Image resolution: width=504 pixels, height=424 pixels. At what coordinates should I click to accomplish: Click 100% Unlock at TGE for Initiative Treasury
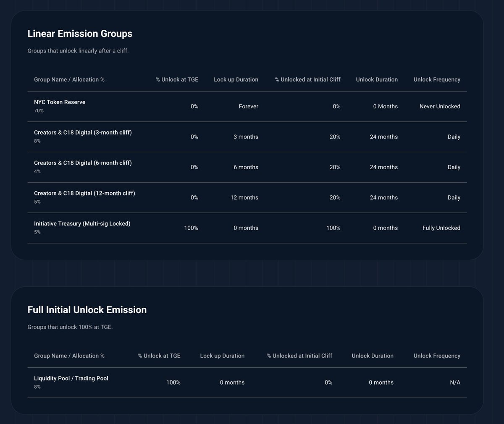tap(191, 228)
